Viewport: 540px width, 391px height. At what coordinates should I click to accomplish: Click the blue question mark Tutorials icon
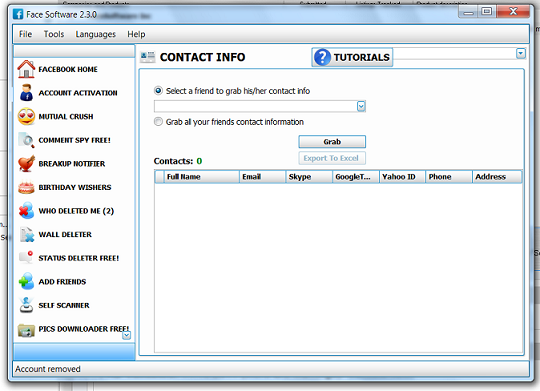click(x=323, y=57)
